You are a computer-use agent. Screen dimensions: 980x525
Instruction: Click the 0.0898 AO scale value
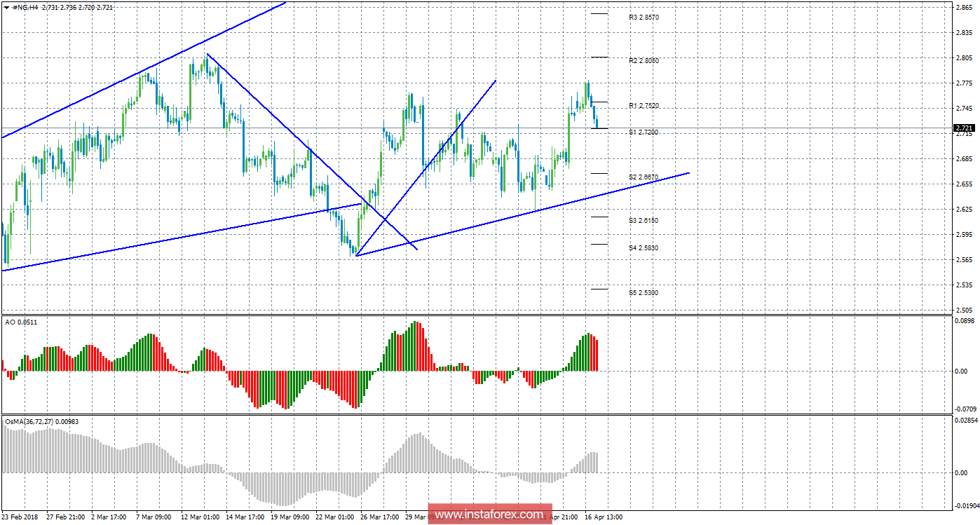click(x=965, y=321)
